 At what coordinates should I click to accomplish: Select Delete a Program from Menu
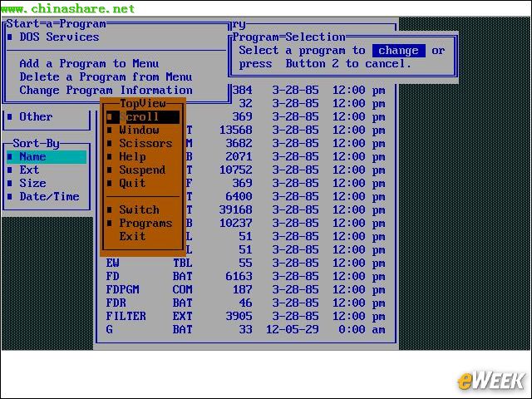106,76
